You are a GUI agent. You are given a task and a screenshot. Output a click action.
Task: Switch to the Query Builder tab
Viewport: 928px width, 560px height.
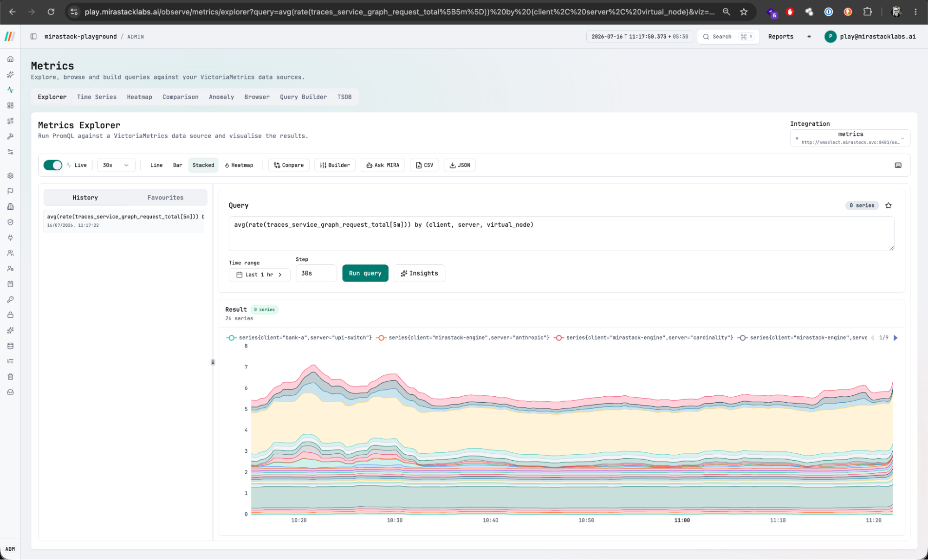[303, 97]
